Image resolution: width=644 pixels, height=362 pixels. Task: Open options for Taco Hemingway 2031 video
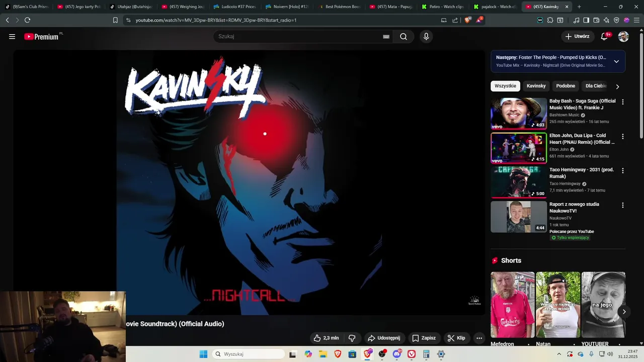point(623,171)
